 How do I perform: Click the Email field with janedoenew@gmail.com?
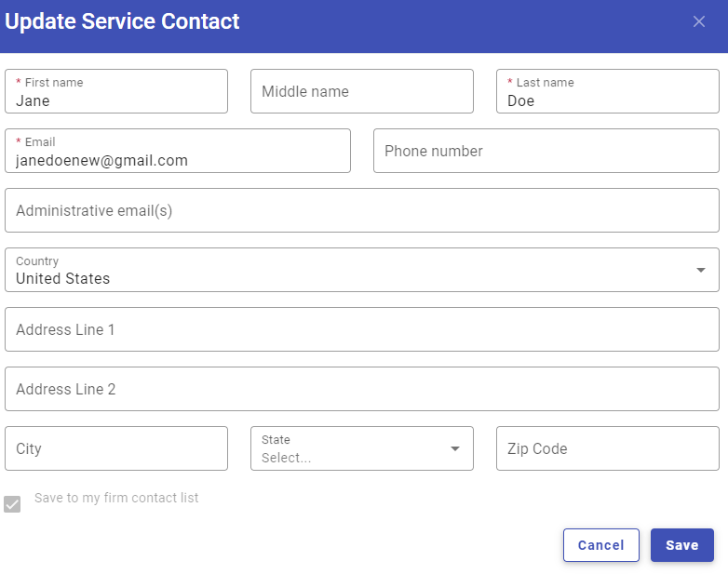[x=178, y=151]
